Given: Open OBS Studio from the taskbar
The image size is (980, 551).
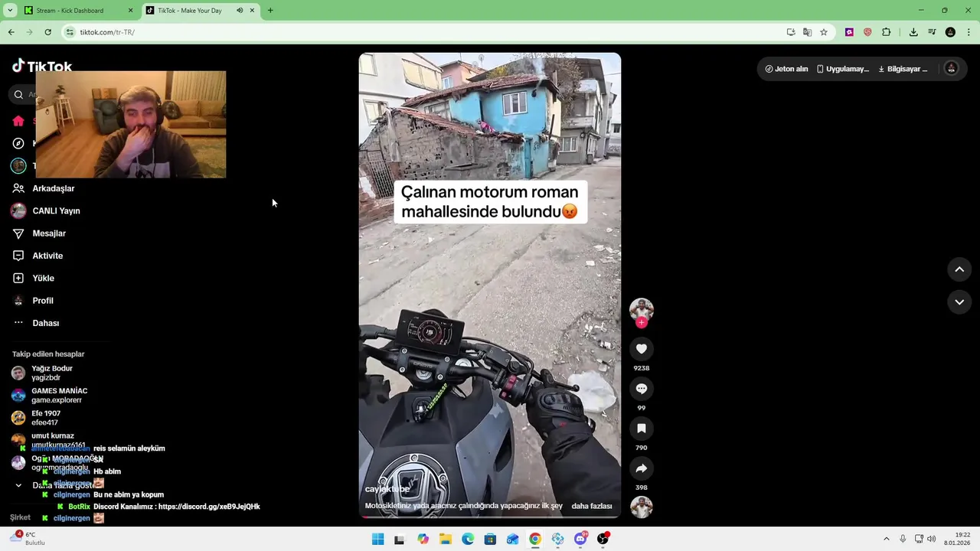Looking at the screenshot, I should [x=603, y=540].
